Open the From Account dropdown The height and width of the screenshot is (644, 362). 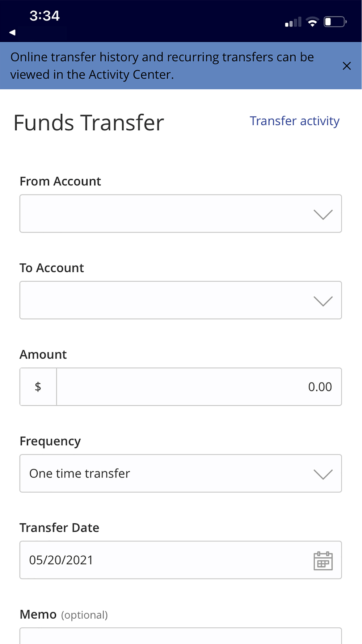pyautogui.click(x=180, y=214)
